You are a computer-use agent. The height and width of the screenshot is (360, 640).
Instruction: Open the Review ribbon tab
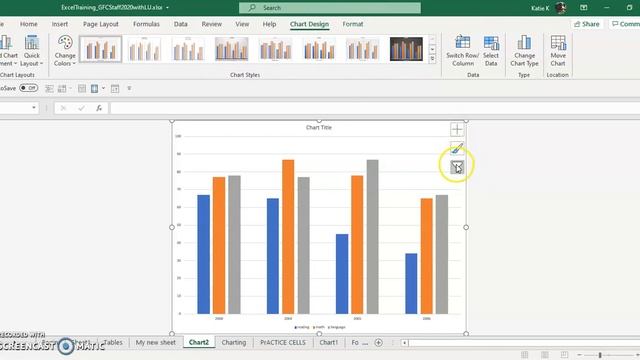211,24
